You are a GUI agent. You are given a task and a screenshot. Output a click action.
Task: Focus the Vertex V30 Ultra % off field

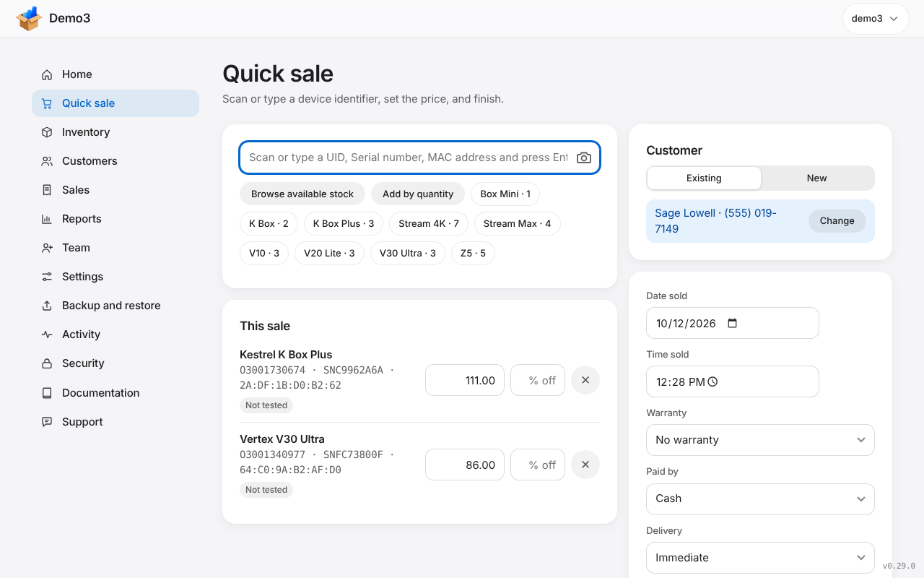pyautogui.click(x=538, y=465)
